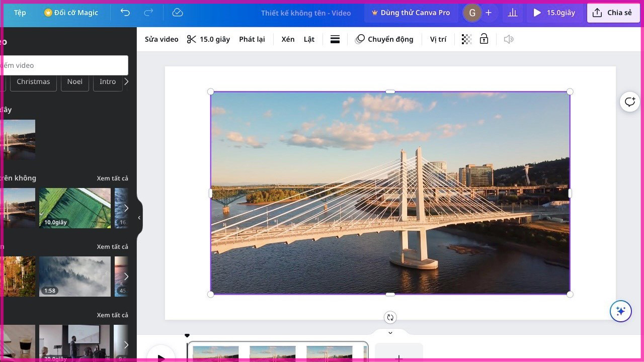The width and height of the screenshot is (644, 362).
Task: Open analytics bar chart icon
Action: coord(513,13)
